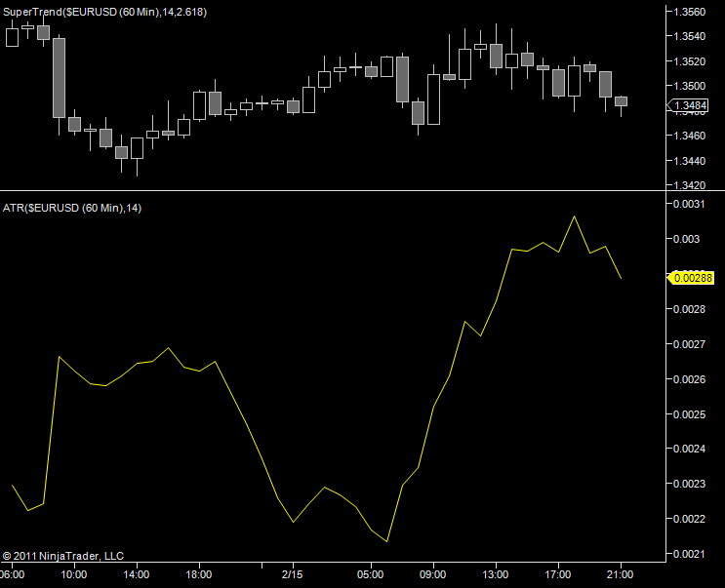The width and height of the screenshot is (725, 588).
Task: Click the ATR line low point near 0.0021
Action: 386,541
